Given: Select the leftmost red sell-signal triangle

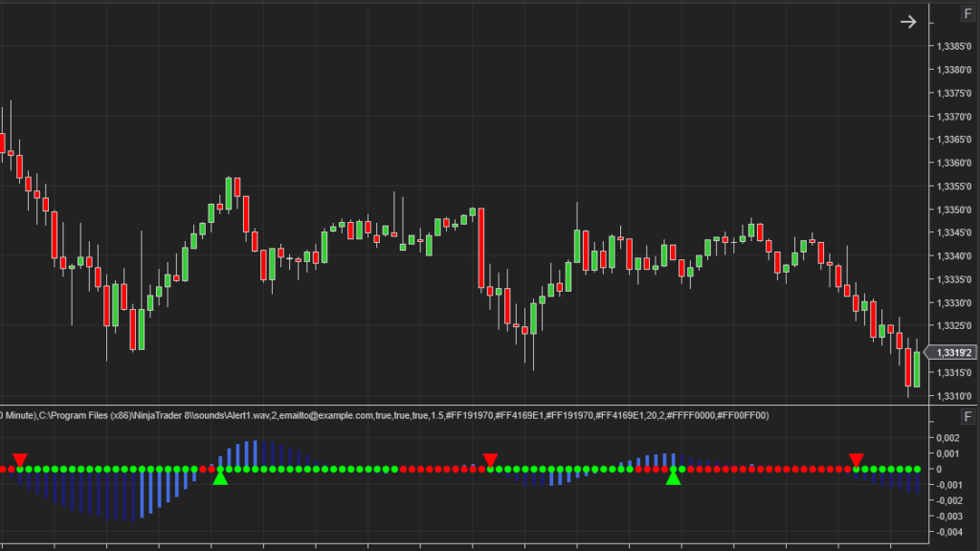Looking at the screenshot, I should pos(21,460).
